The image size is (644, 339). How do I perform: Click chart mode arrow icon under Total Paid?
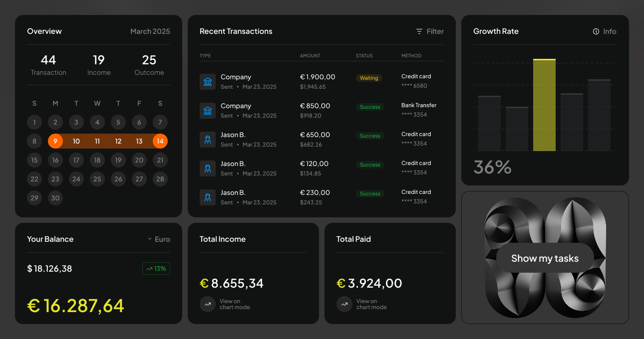344,304
